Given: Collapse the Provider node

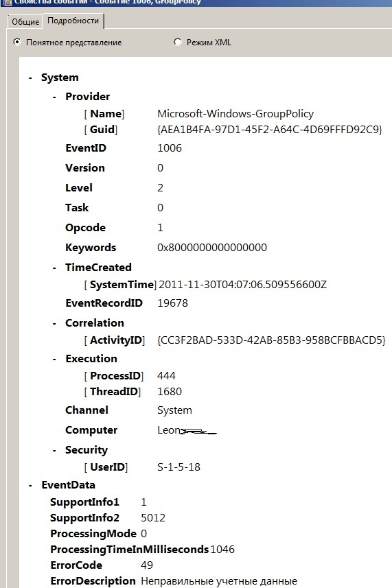Looking at the screenshot, I should point(54,97).
